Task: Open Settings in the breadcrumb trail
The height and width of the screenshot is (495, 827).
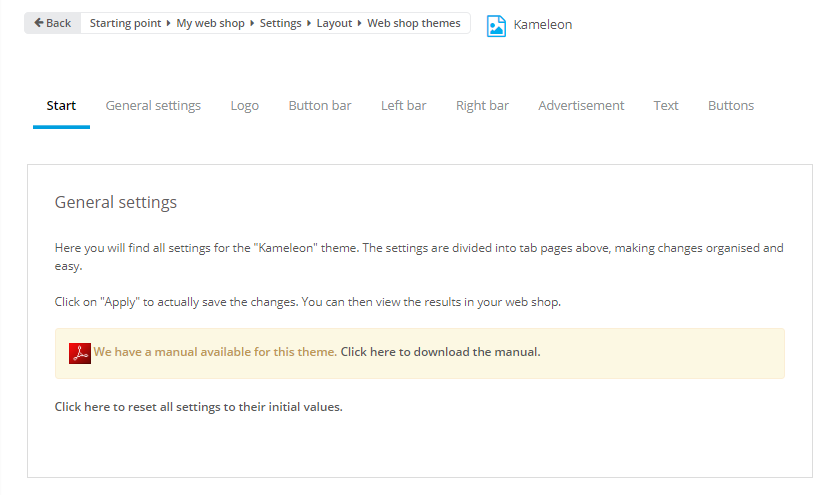Action: click(280, 23)
